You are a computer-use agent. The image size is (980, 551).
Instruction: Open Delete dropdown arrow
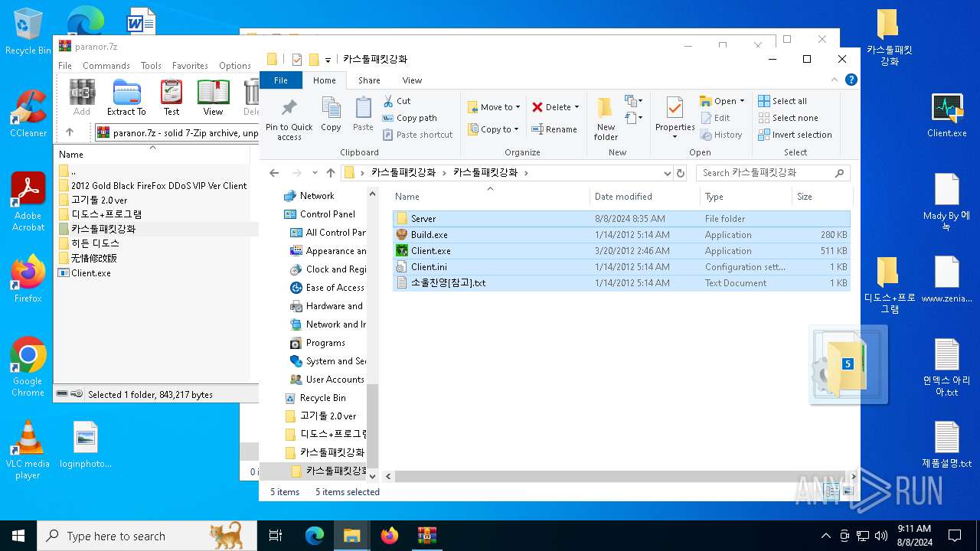(577, 107)
